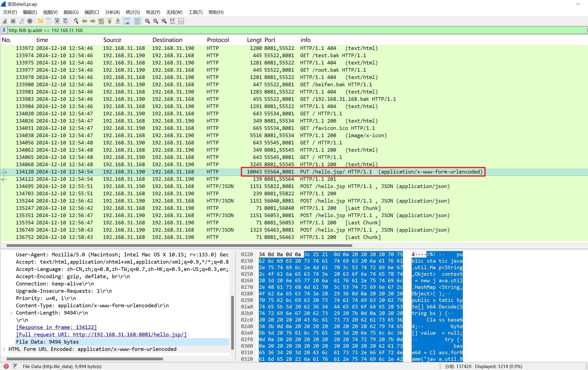Jump to the last packet

(x=118, y=21)
